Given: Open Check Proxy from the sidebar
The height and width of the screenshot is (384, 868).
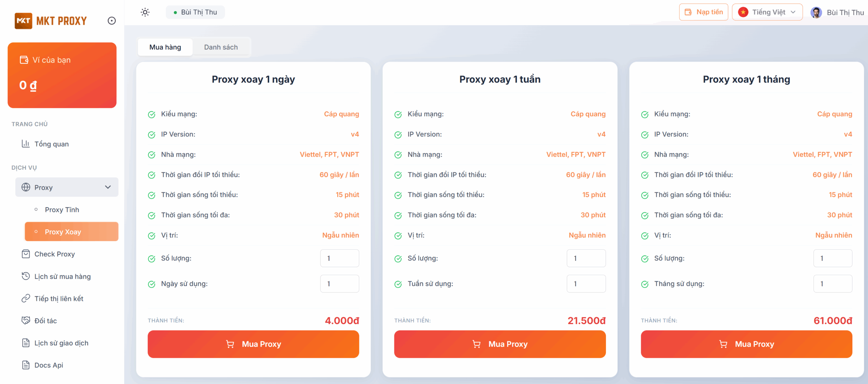Looking at the screenshot, I should pos(54,254).
